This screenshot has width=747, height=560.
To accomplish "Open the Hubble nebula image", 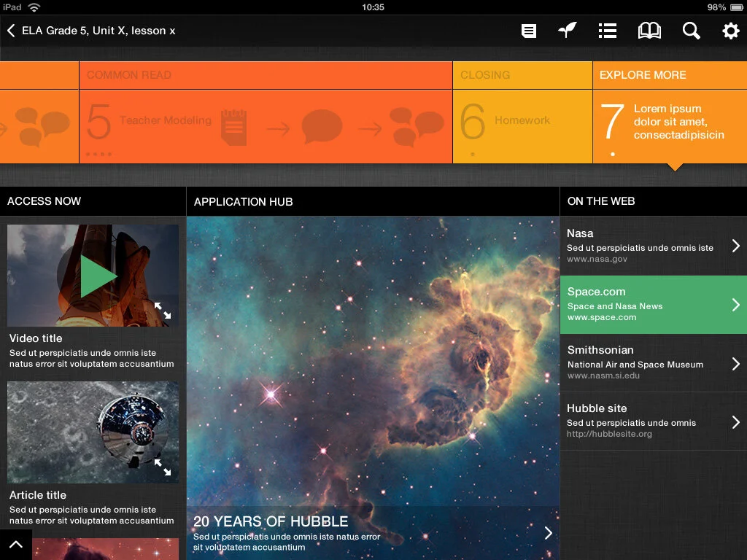I will pyautogui.click(x=373, y=362).
